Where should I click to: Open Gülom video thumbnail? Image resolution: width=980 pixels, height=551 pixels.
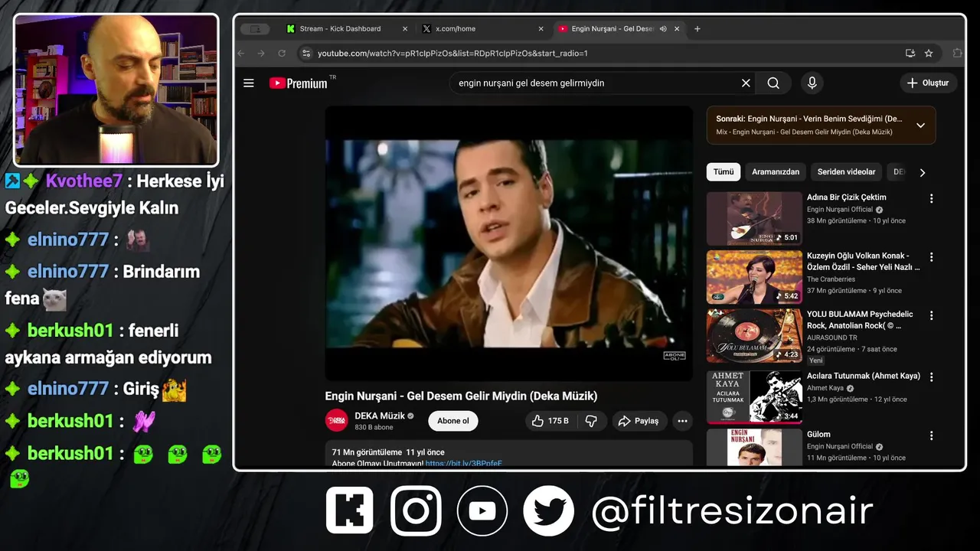(x=754, y=448)
